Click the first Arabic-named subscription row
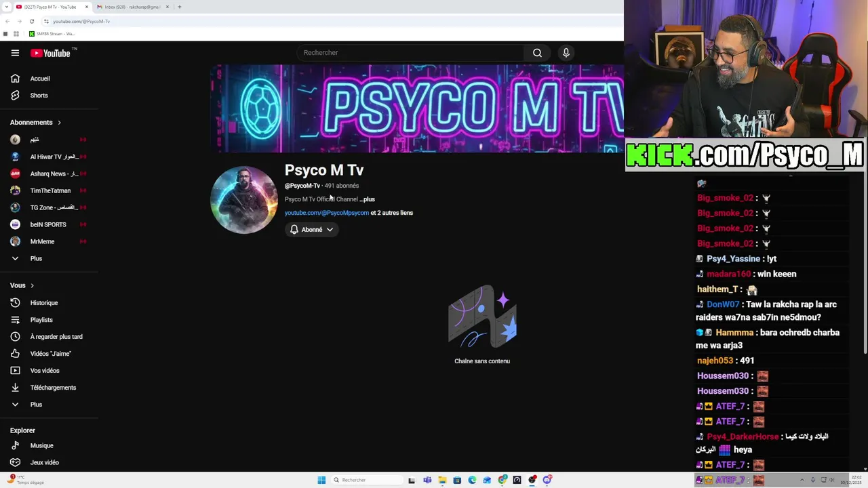This screenshot has width=868, height=488. pyautogui.click(x=47, y=140)
